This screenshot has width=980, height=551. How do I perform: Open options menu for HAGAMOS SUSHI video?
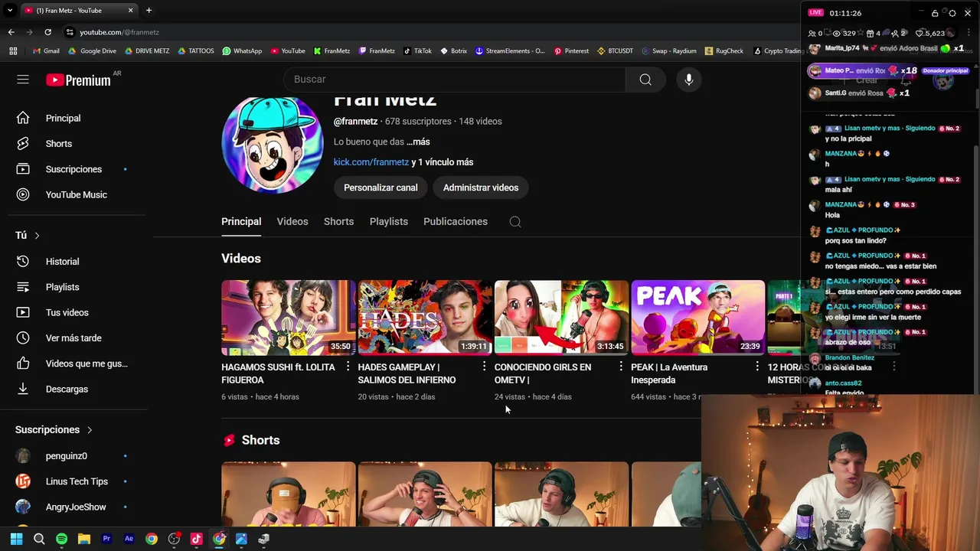coord(347,367)
